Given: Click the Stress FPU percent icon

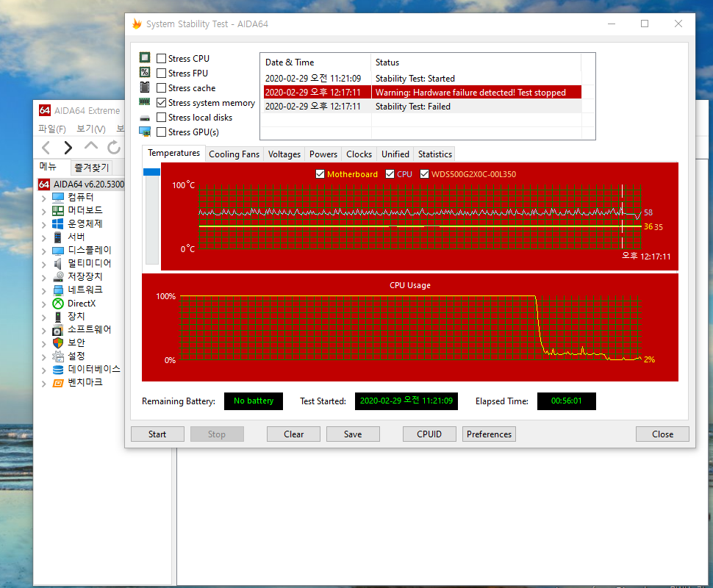Looking at the screenshot, I should (x=145, y=72).
